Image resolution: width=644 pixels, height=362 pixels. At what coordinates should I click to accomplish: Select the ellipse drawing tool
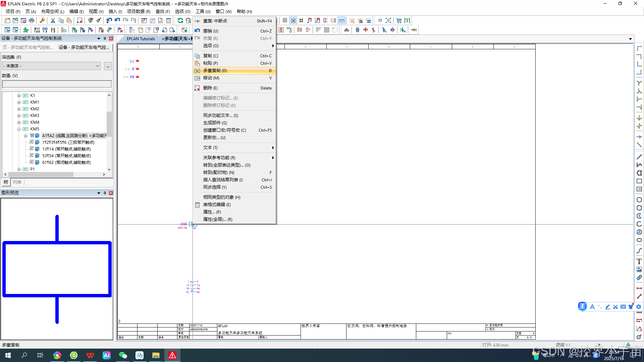point(639,240)
